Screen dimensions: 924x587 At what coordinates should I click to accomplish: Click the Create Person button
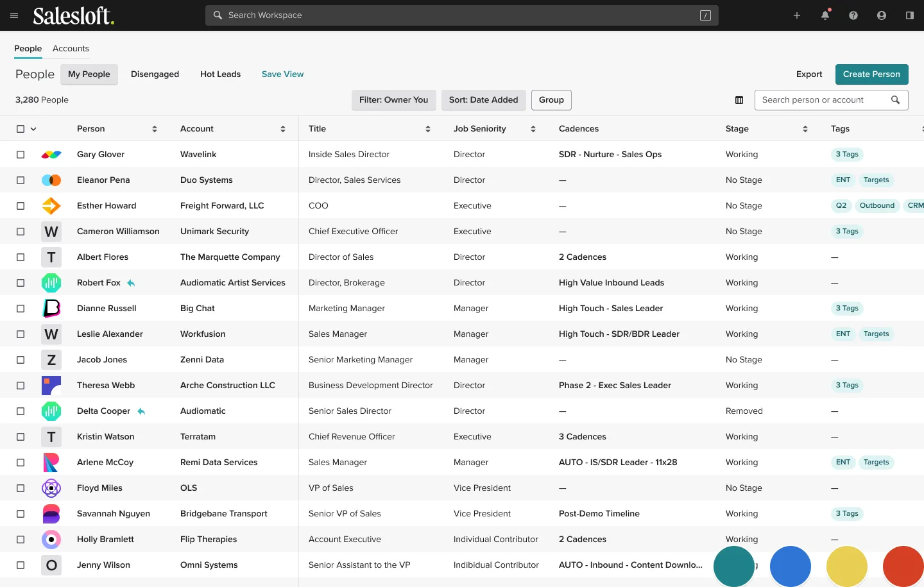(871, 74)
